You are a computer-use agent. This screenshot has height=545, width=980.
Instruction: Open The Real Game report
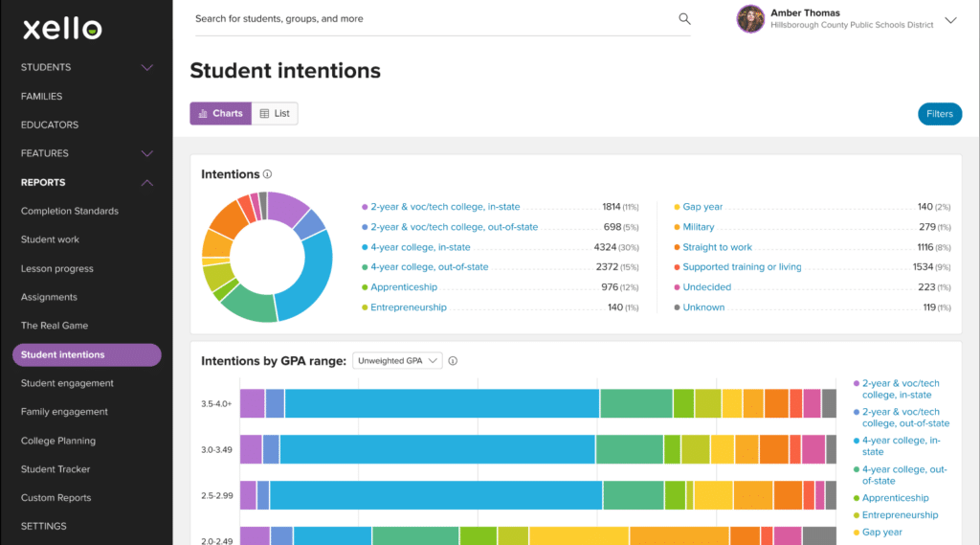(55, 326)
